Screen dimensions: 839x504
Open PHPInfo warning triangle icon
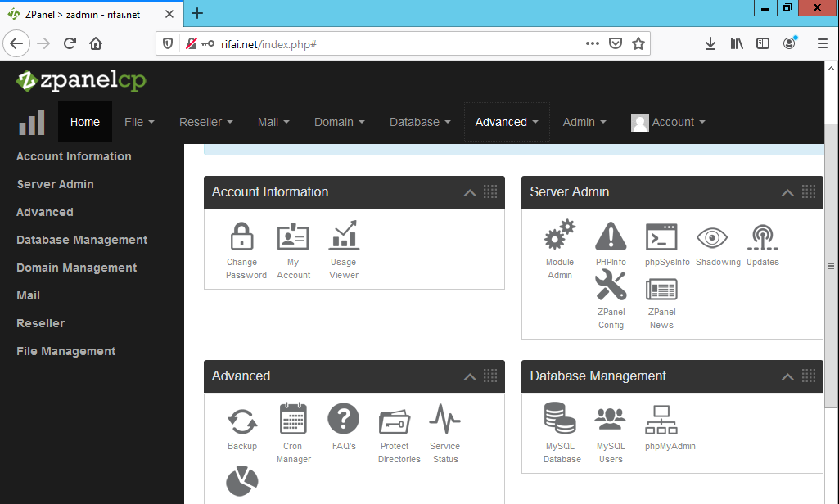pos(611,236)
